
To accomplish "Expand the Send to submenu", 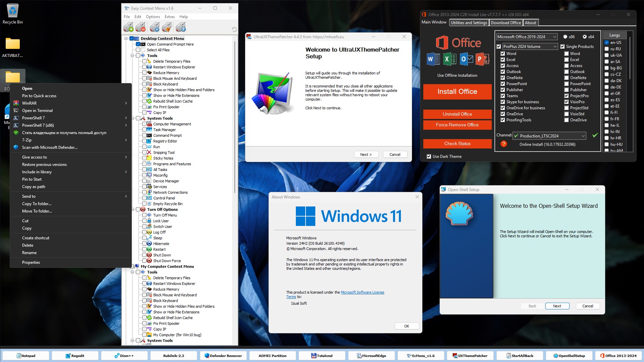I will point(70,196).
